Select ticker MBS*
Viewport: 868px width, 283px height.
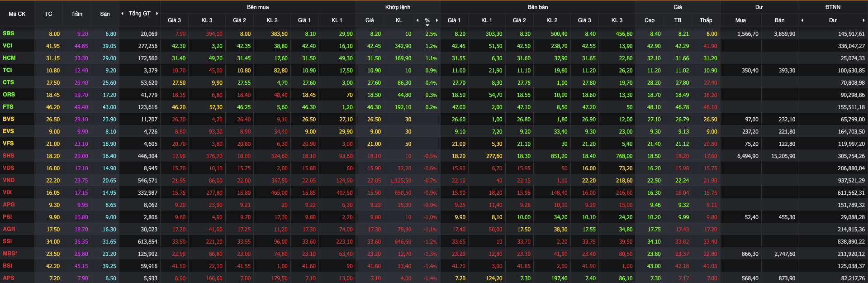point(10,254)
